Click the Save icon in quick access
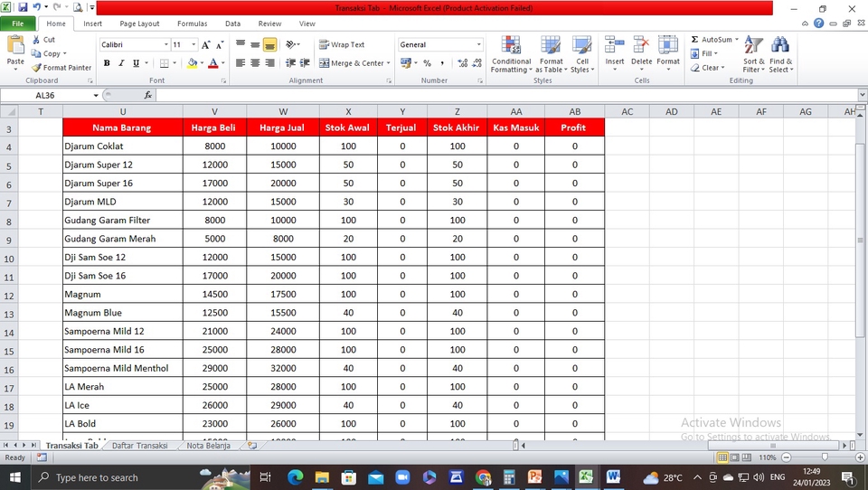This screenshot has height=490, width=868. tap(23, 8)
